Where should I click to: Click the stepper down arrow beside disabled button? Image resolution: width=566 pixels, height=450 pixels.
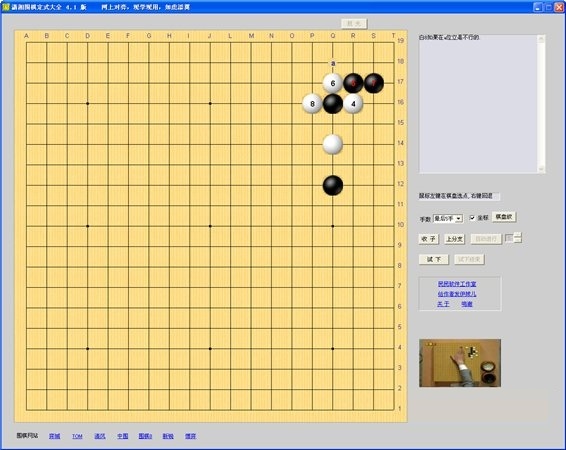(518, 240)
